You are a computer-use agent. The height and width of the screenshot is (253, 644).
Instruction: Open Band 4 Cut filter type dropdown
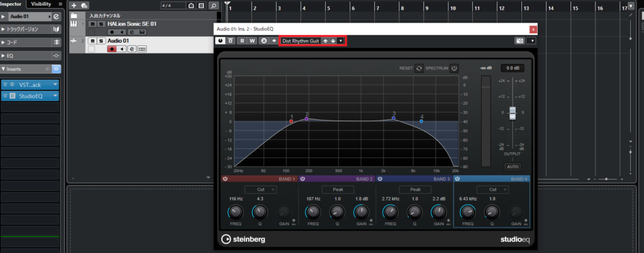pos(492,190)
